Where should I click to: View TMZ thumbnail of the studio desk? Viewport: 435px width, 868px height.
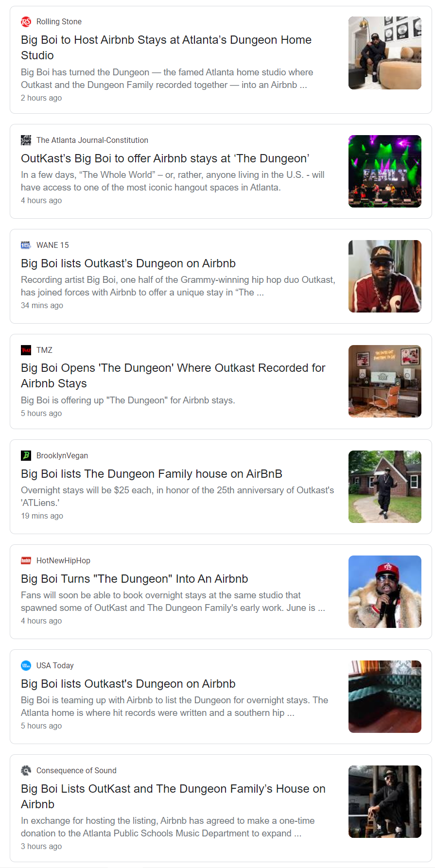(x=385, y=382)
